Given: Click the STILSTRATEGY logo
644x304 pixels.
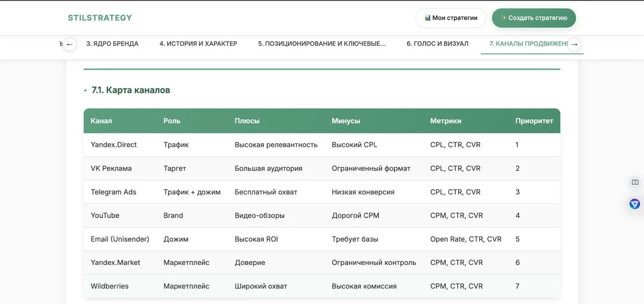Looking at the screenshot, I should [x=100, y=18].
